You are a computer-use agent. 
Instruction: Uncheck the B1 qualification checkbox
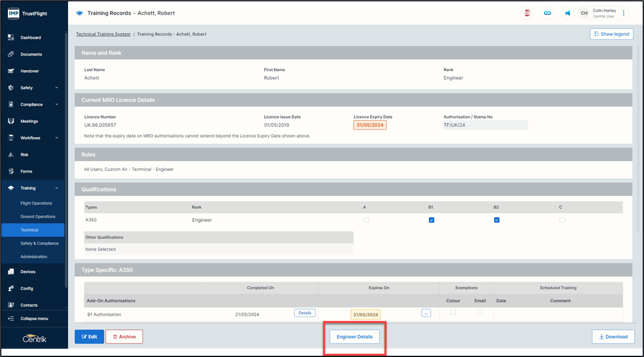[432, 220]
